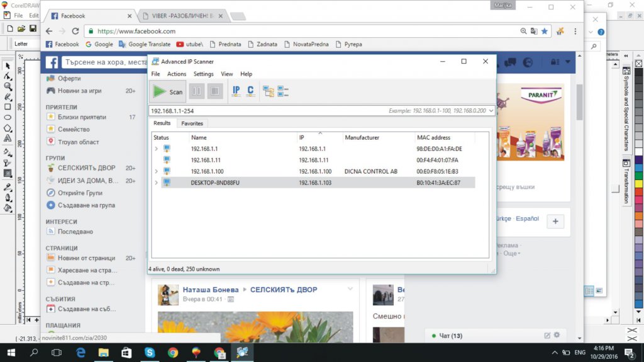Open Skype from the Windows taskbar
Screen dimensions: 644x362
[150, 353]
